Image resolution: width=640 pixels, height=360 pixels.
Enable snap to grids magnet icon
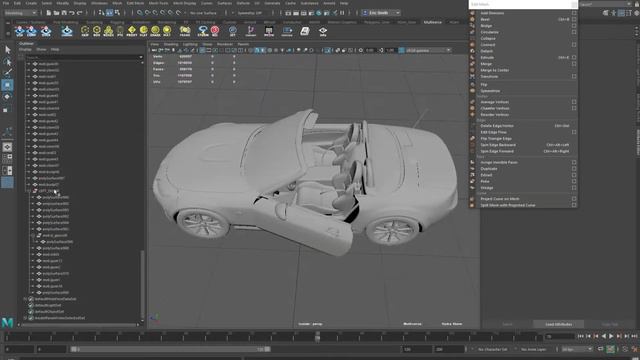click(x=140, y=13)
